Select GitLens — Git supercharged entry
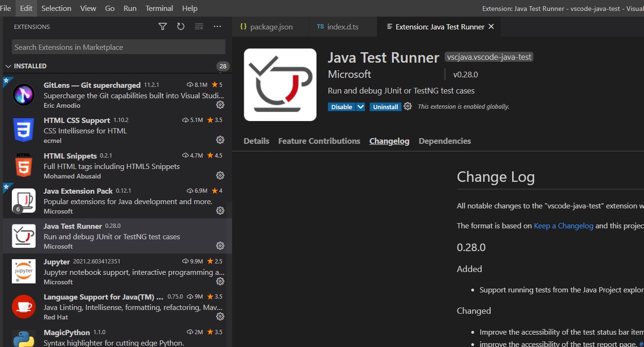 tap(92, 85)
